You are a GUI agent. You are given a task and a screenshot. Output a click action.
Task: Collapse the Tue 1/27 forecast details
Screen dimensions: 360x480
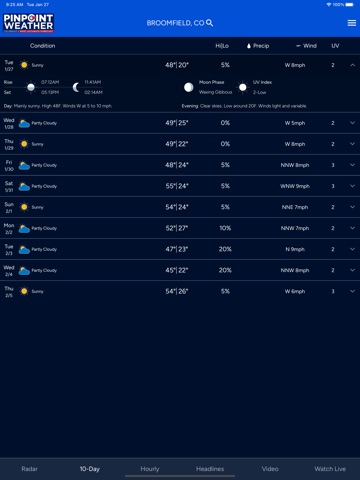pyautogui.click(x=352, y=65)
